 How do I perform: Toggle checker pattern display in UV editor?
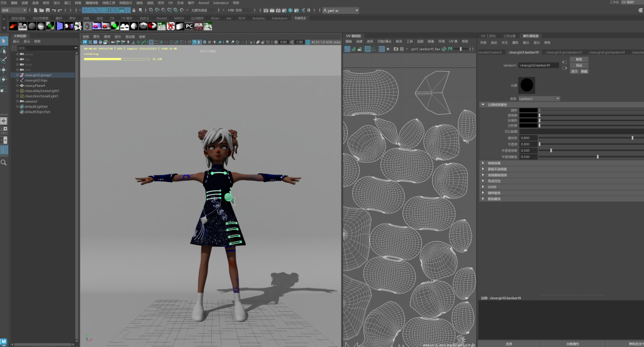(402, 49)
